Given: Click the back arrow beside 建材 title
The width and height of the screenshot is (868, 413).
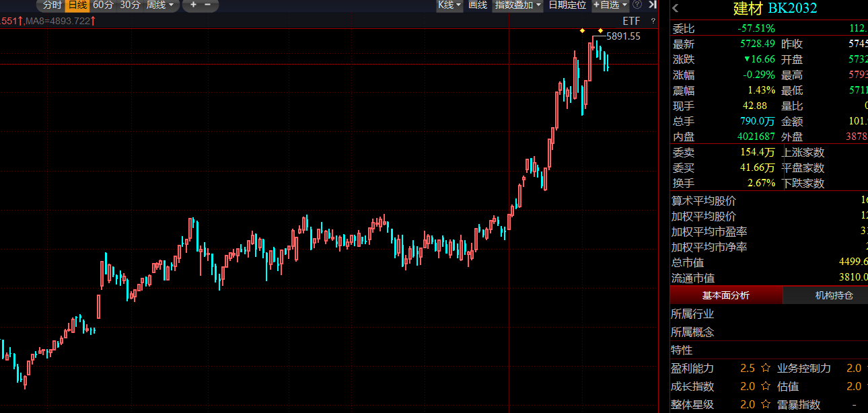Looking at the screenshot, I should click(x=676, y=8).
